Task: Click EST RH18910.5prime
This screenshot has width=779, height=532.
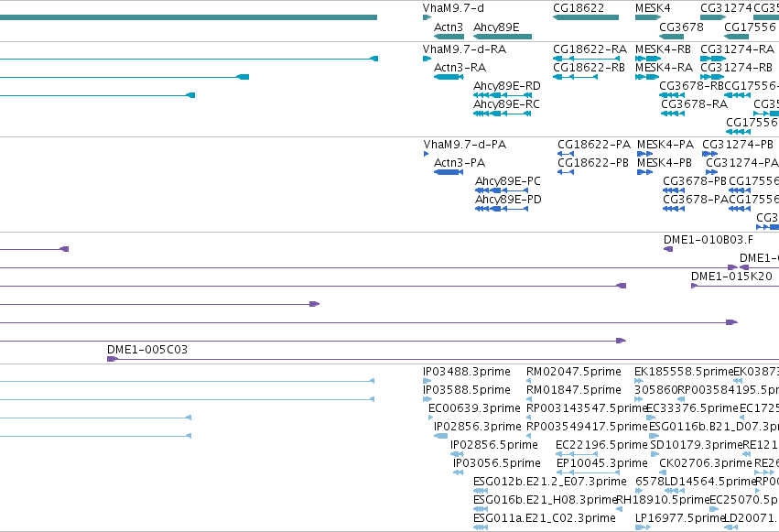Action: point(619,509)
